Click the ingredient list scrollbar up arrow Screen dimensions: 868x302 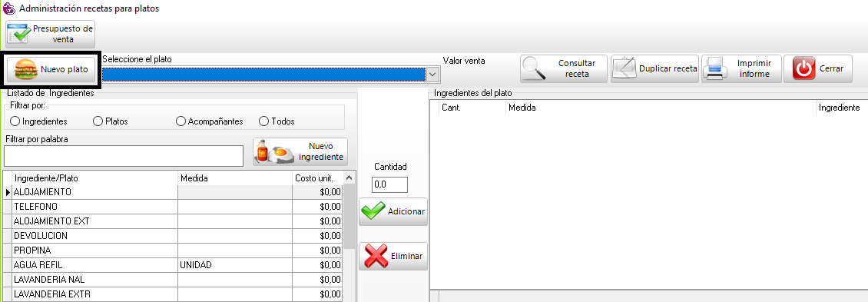[349, 178]
